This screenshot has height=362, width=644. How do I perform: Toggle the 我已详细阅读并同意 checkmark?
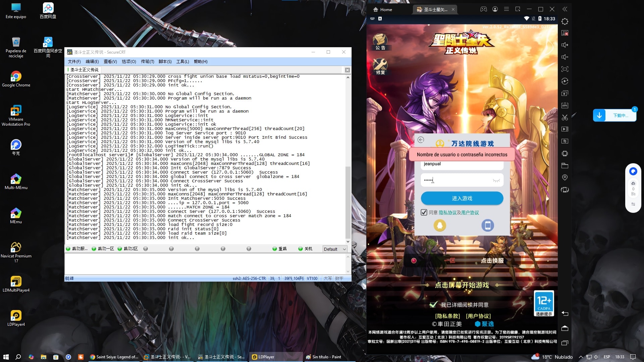[433, 305]
